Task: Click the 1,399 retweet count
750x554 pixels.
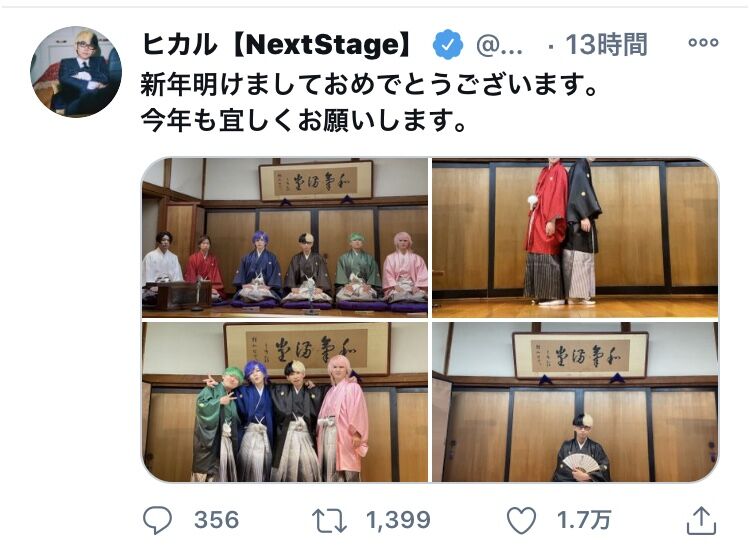Action: click(398, 520)
